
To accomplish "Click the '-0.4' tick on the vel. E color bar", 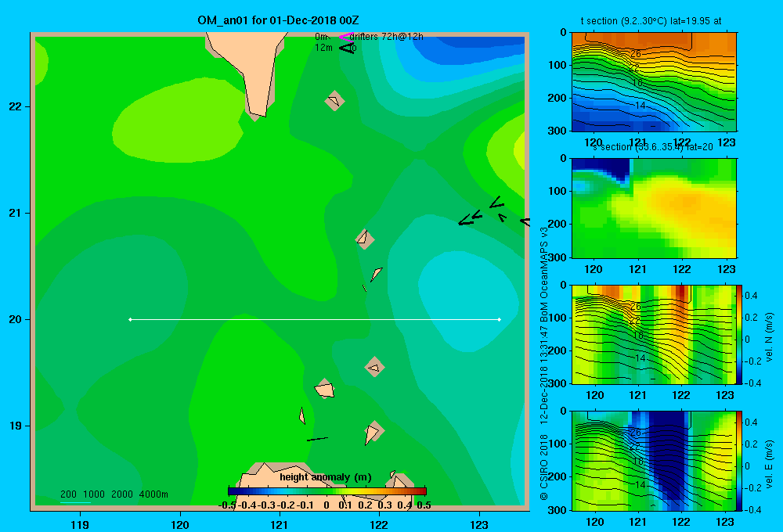I will click(x=752, y=509).
